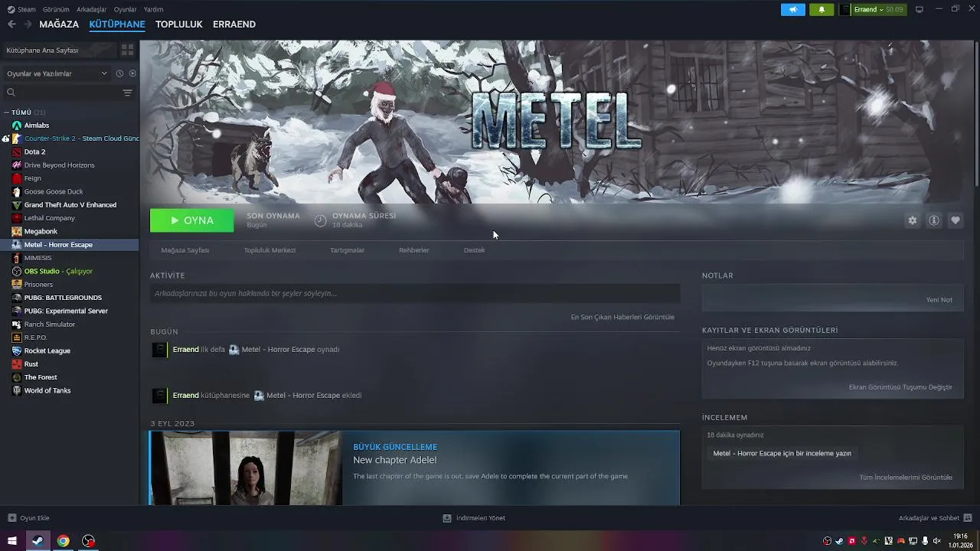Select MIMESIS in the library
Image resolution: width=980 pixels, height=551 pixels.
click(38, 258)
